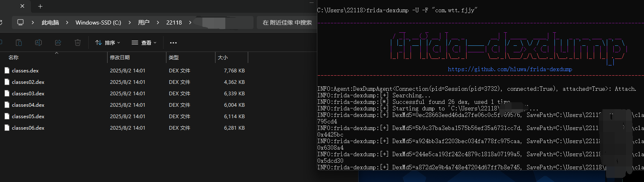This screenshot has width=644, height=182.
Task: Open the three-dots more options menu
Action: click(x=173, y=43)
